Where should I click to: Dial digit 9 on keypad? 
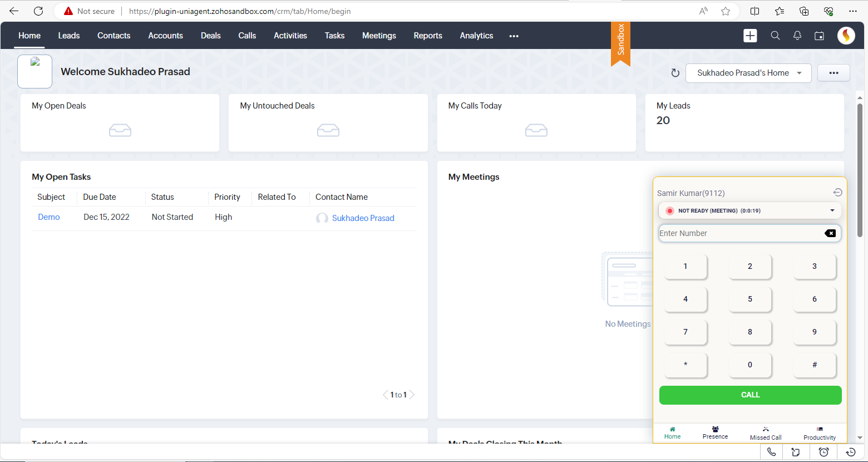click(x=815, y=332)
